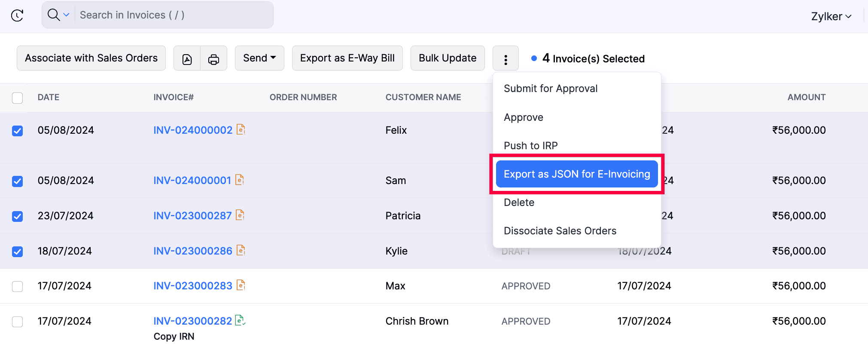Uncheck the invoice row for Felix
This screenshot has width=868, height=350.
[x=17, y=131]
